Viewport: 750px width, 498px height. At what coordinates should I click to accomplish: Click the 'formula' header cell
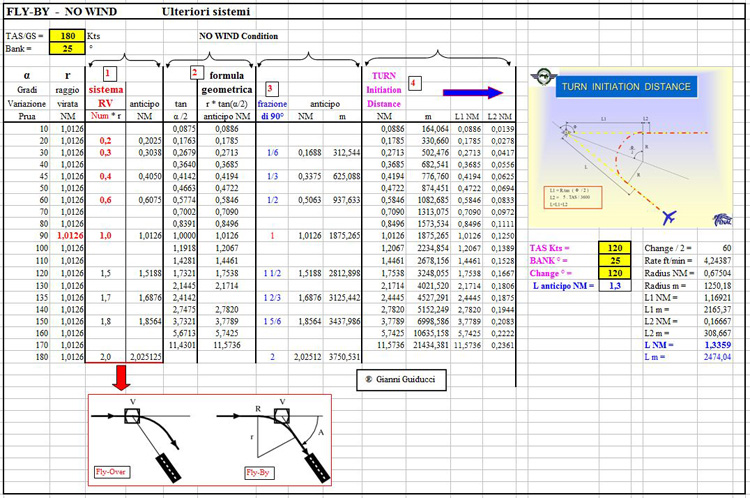coord(227,76)
